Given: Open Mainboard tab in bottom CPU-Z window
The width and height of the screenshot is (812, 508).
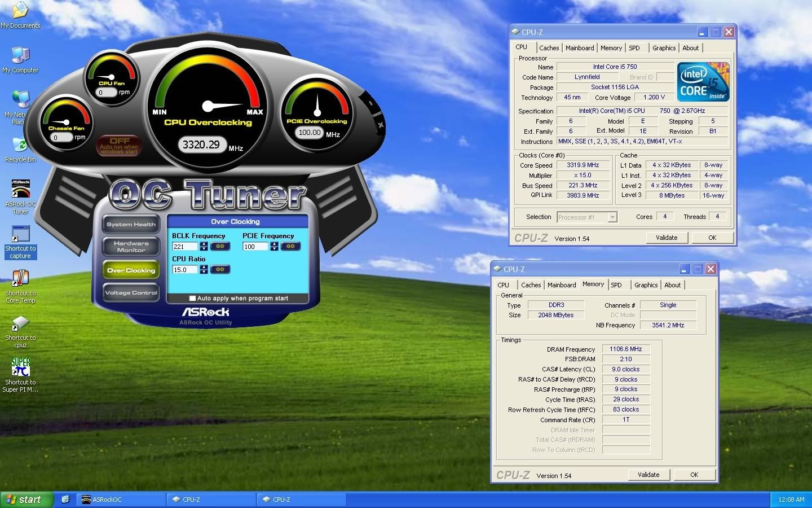Looking at the screenshot, I should [x=562, y=285].
